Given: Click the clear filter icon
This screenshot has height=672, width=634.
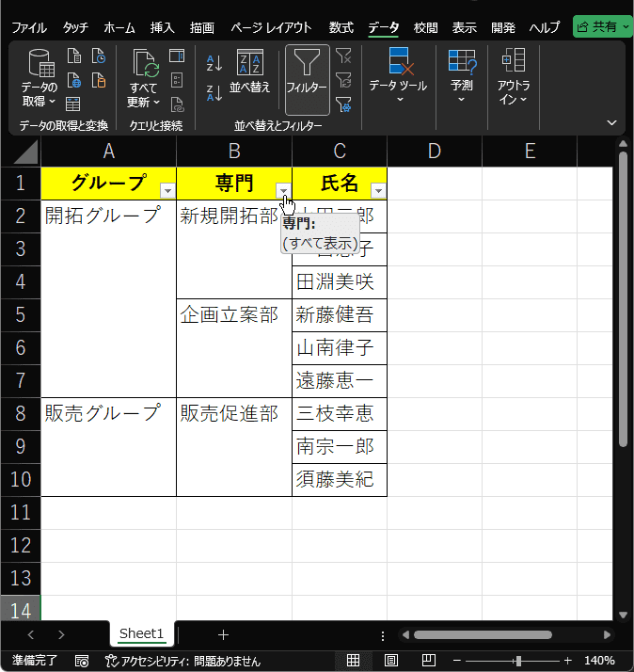Looking at the screenshot, I should [x=343, y=56].
